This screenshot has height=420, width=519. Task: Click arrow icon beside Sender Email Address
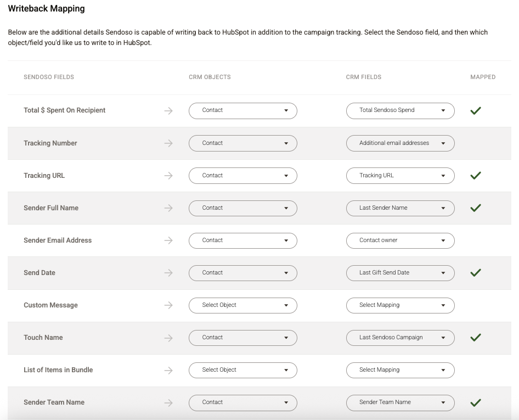(168, 240)
